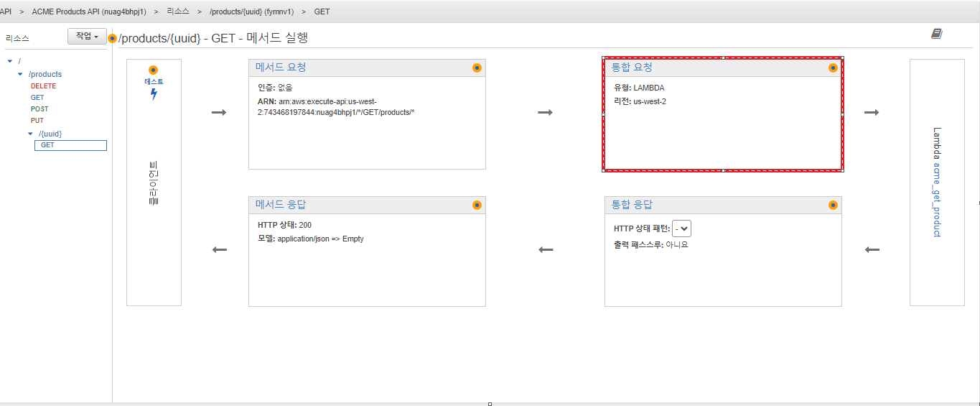
Task: Collapse the root / tree node arrow
Action: [x=9, y=62]
